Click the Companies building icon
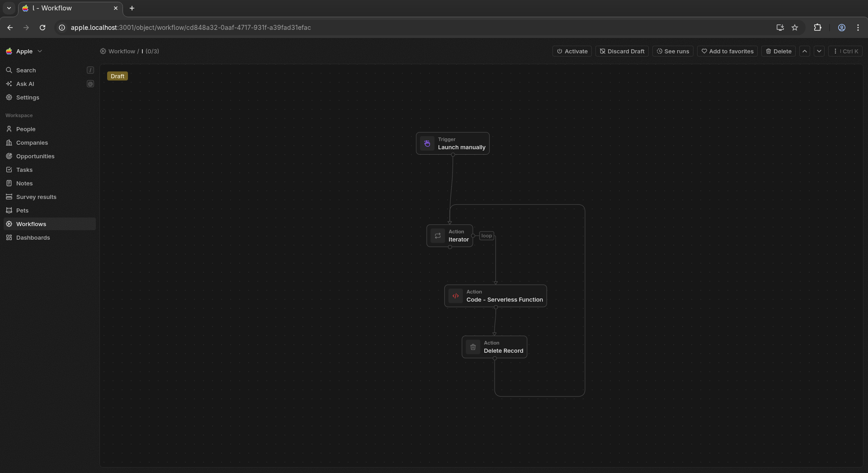The height and width of the screenshot is (473, 868). [x=9, y=142]
